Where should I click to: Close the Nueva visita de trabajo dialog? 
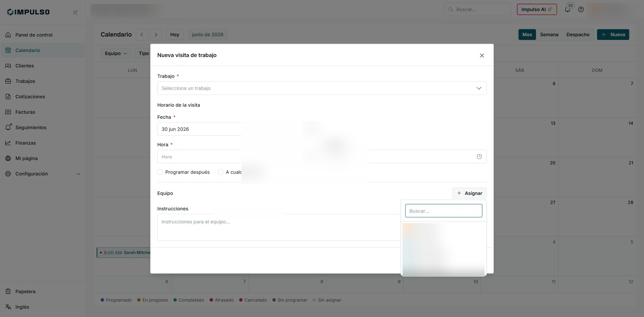point(482,55)
